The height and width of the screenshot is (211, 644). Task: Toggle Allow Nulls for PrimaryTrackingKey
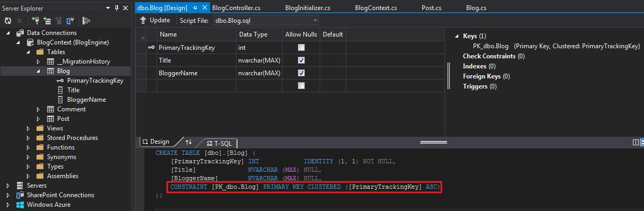click(x=301, y=48)
